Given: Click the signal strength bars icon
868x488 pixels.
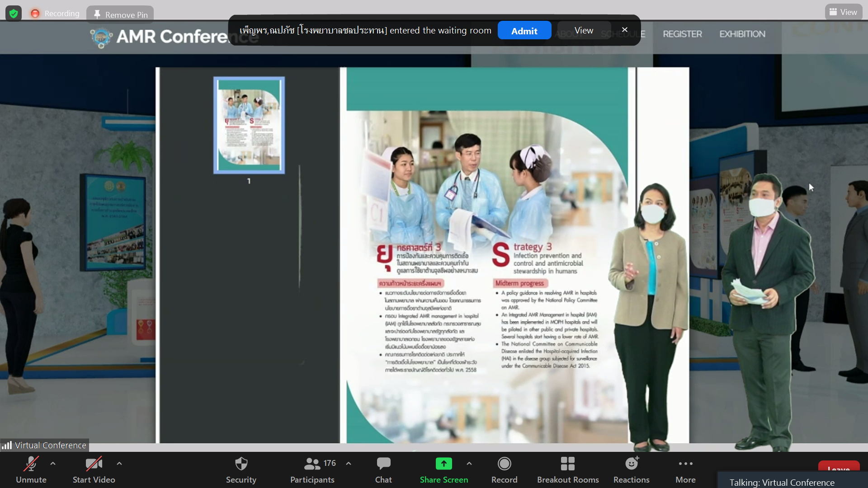Looking at the screenshot, I should coord(7,446).
